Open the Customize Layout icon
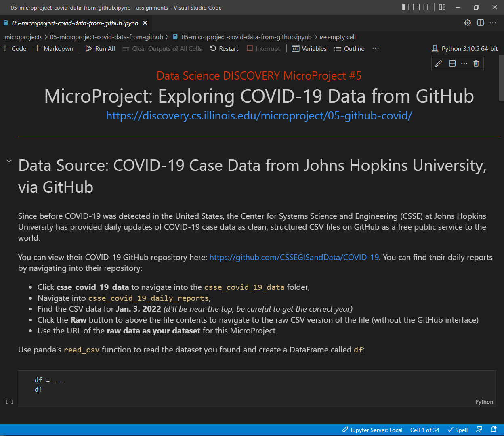 click(x=442, y=7)
